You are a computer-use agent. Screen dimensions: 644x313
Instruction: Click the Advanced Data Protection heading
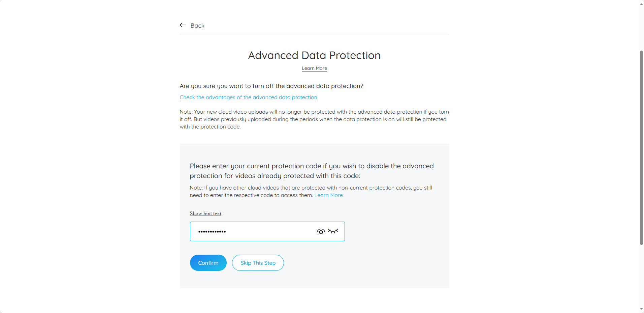(x=314, y=55)
